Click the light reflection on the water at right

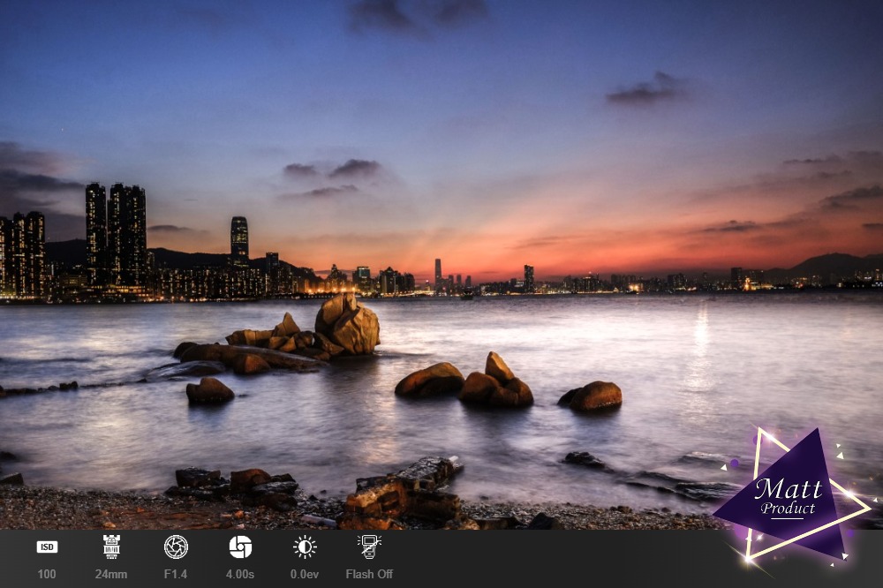tap(702, 335)
